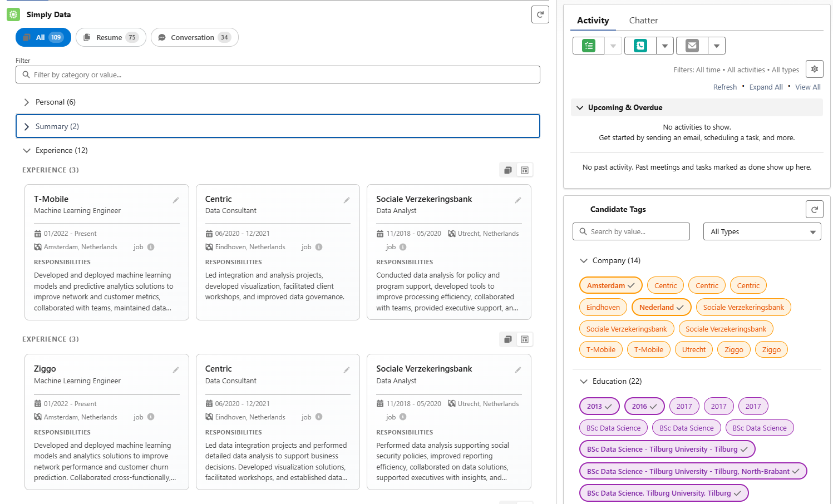
Task: Click the Expand All link
Action: 766,87
